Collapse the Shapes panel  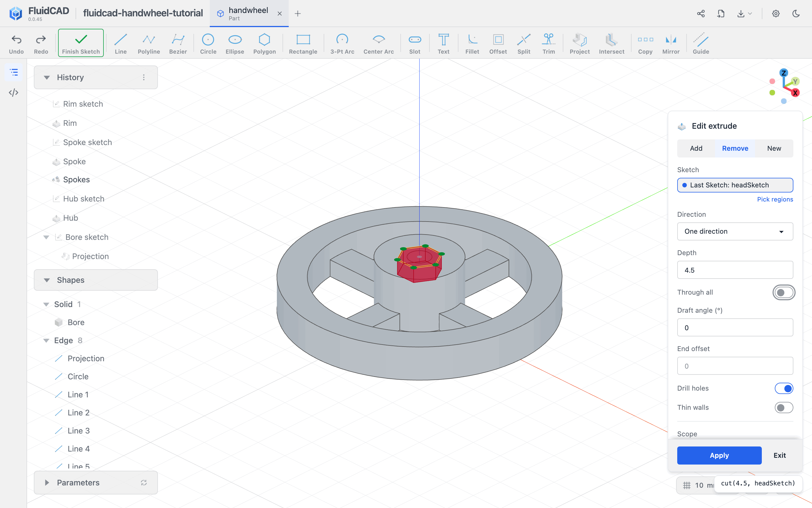[x=47, y=280]
